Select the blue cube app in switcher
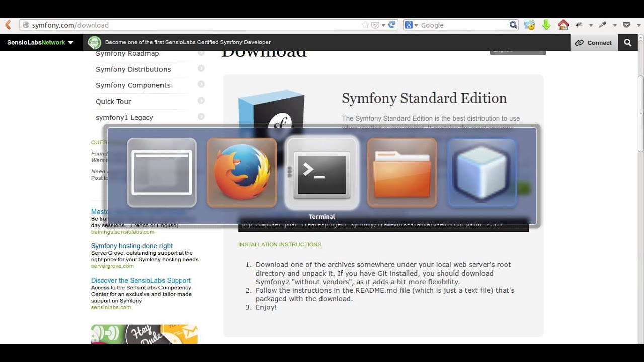This screenshot has height=362, width=644. (x=482, y=172)
